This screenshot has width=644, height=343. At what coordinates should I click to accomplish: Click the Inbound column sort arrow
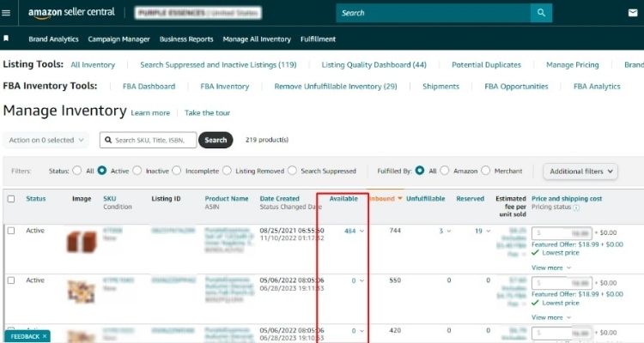click(399, 199)
